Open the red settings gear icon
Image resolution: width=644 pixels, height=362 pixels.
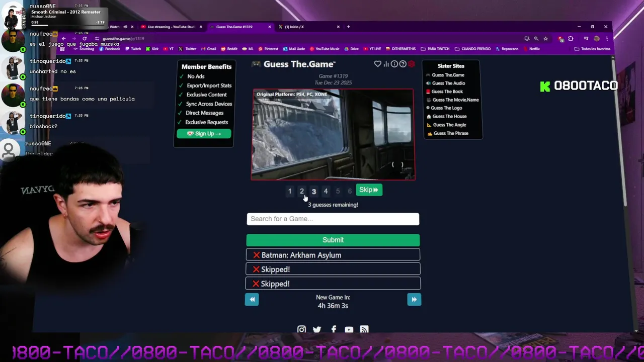(412, 64)
